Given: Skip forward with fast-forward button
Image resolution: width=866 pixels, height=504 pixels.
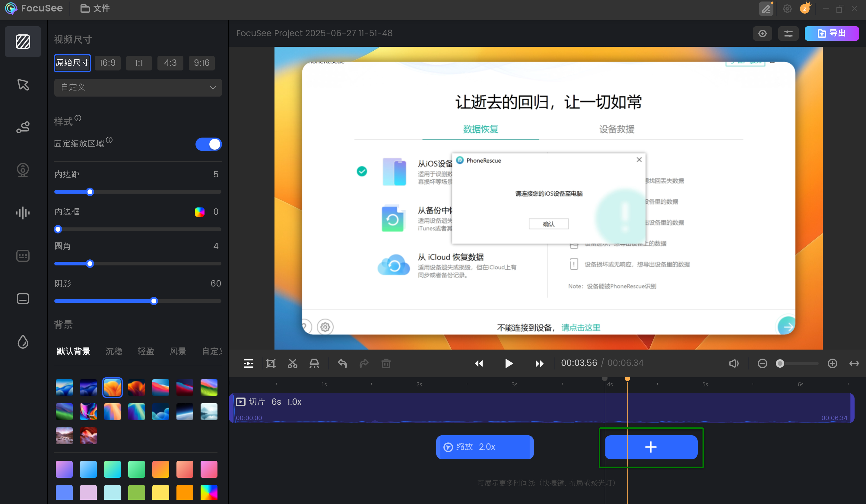Looking at the screenshot, I should tap(539, 363).
